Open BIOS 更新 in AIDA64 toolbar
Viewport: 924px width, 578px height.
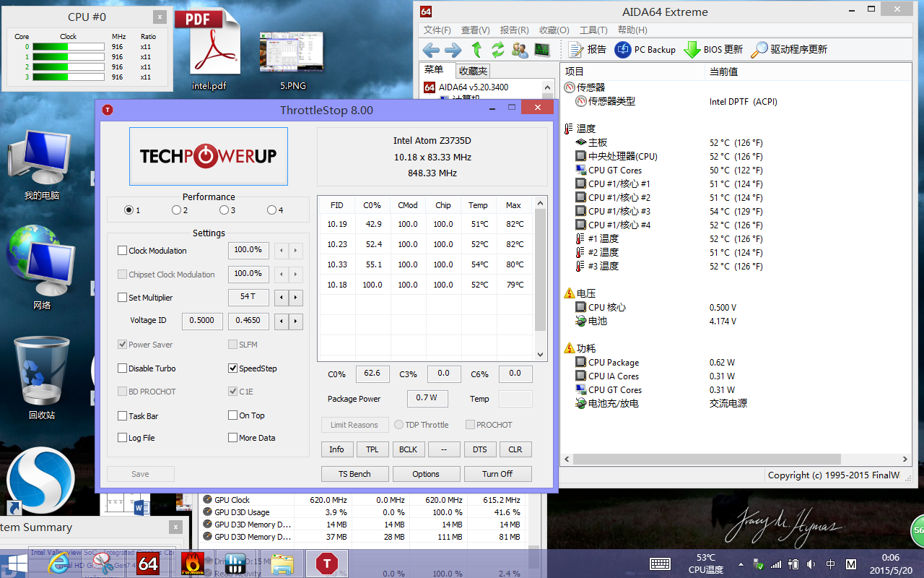pyautogui.click(x=713, y=50)
